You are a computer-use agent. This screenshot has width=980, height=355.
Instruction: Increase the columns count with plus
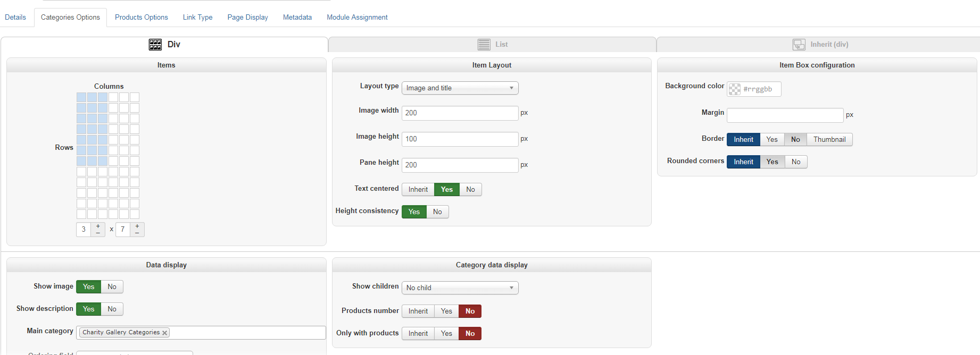pyautogui.click(x=98, y=226)
